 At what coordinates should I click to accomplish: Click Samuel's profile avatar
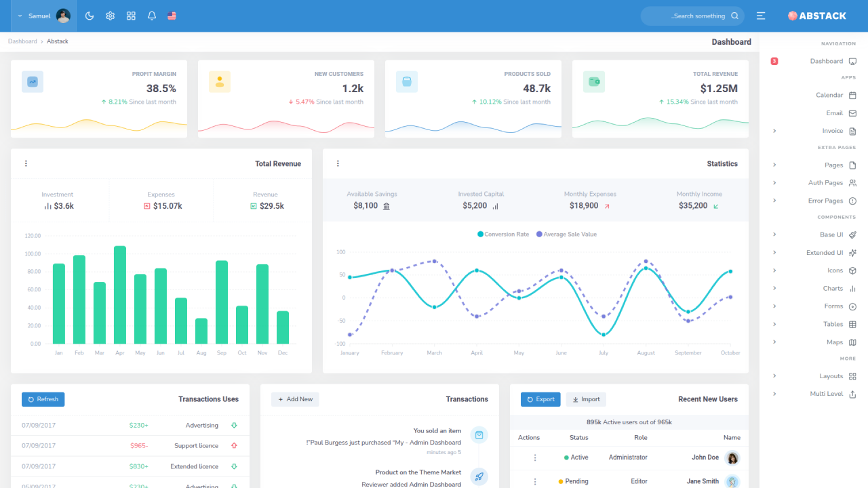coord(63,16)
